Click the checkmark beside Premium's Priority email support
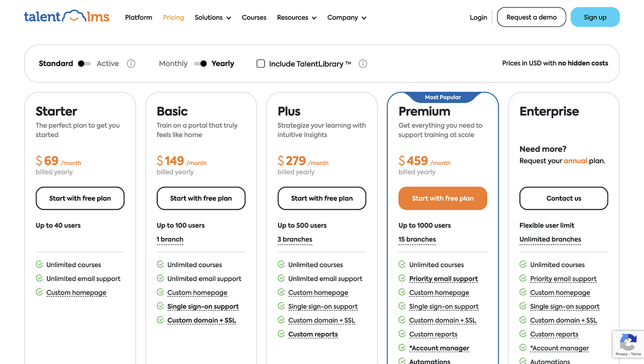644x364 pixels. coord(401,278)
